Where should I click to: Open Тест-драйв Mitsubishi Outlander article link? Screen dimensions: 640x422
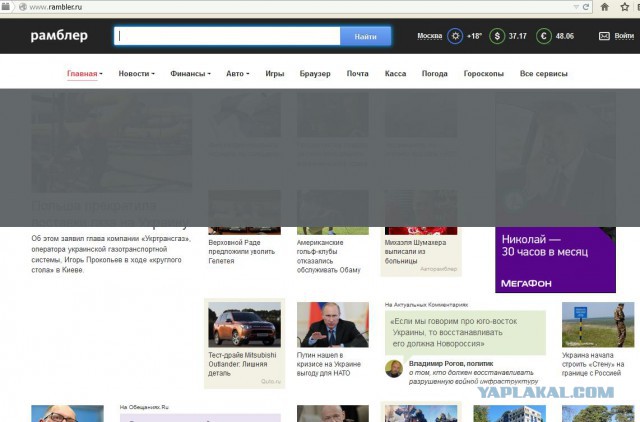[242, 364]
